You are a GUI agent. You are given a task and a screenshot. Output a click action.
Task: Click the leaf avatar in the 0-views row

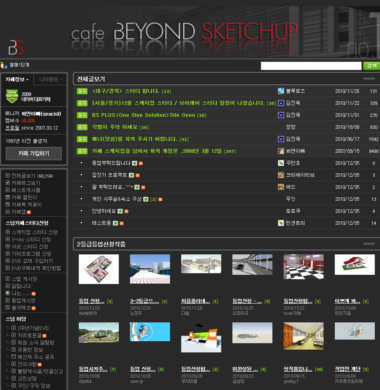[281, 163]
